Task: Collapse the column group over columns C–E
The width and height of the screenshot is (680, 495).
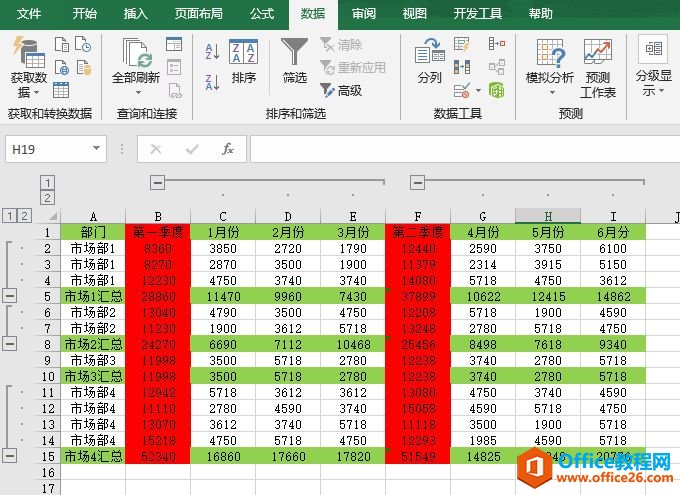Action: coord(157,183)
